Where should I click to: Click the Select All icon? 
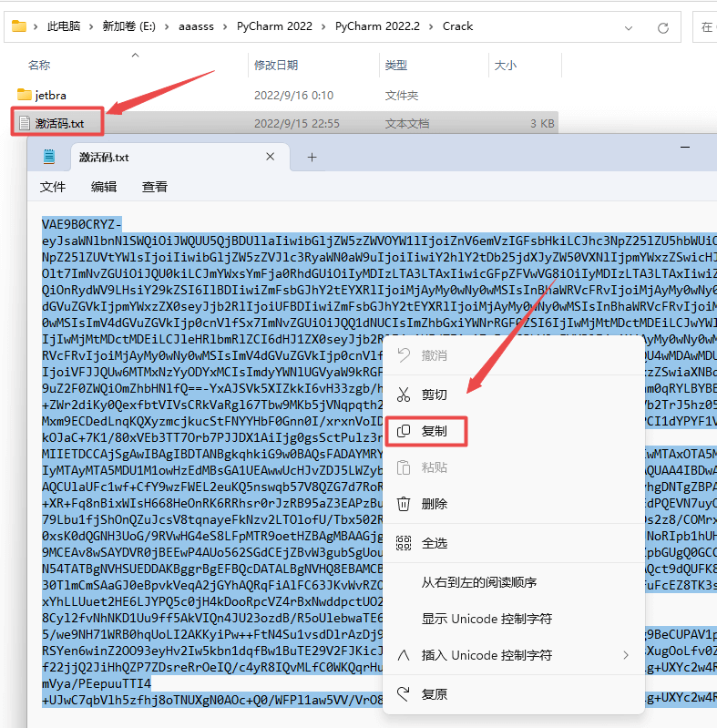[x=404, y=543]
